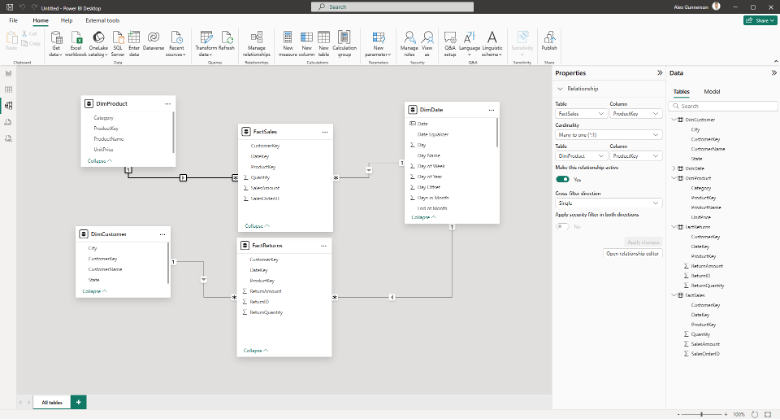The width and height of the screenshot is (780, 420).
Task: Open FactReturns card more options ellipsis
Action: 324,246
